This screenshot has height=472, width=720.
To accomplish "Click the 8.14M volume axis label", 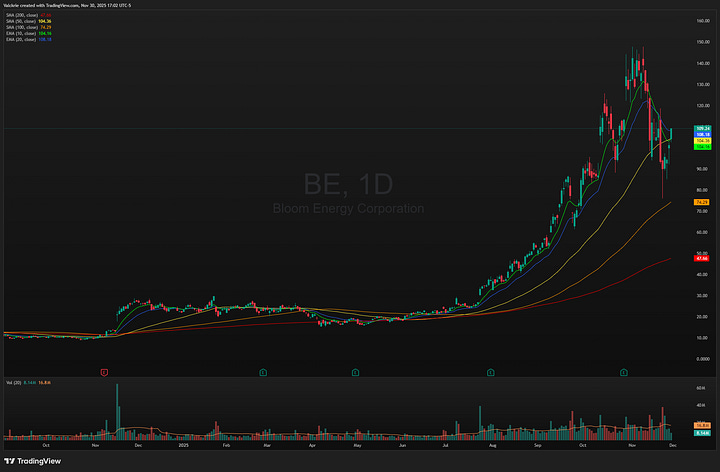I will (703, 433).
